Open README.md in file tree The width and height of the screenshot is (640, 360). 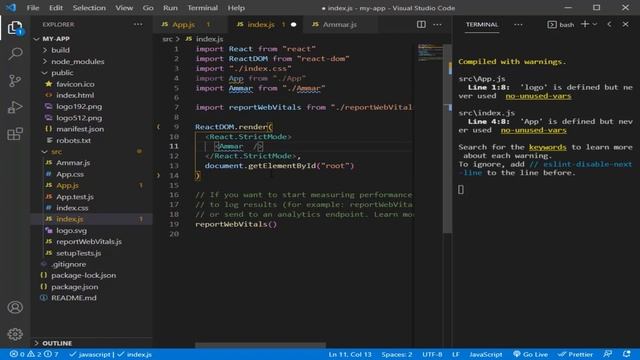click(x=73, y=298)
